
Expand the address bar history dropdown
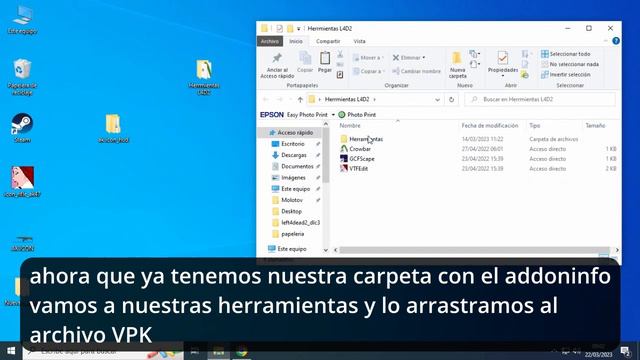point(437,99)
